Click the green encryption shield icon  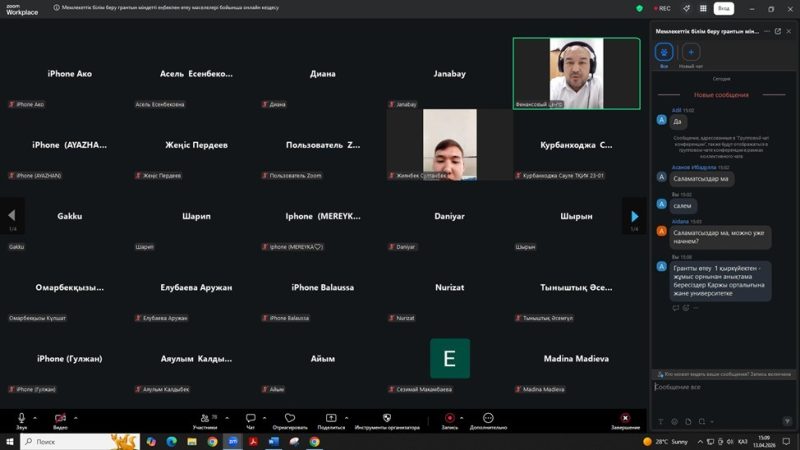pyautogui.click(x=640, y=8)
